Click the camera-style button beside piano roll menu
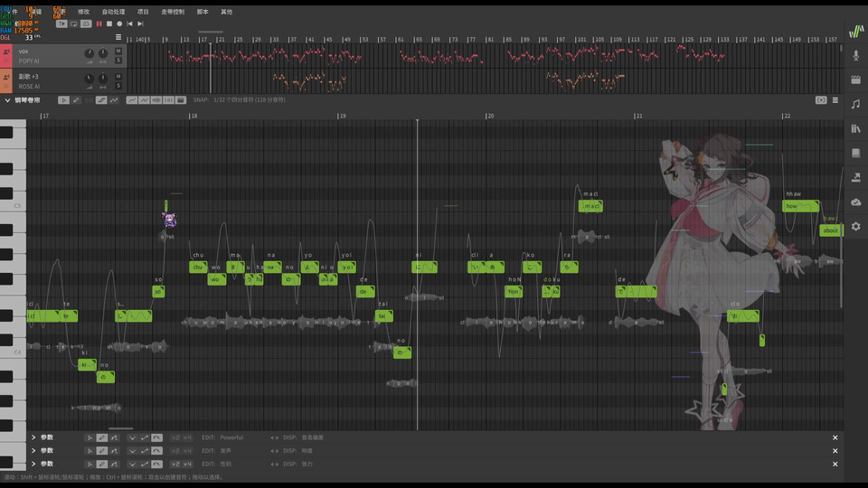868x488 pixels. tap(821, 100)
